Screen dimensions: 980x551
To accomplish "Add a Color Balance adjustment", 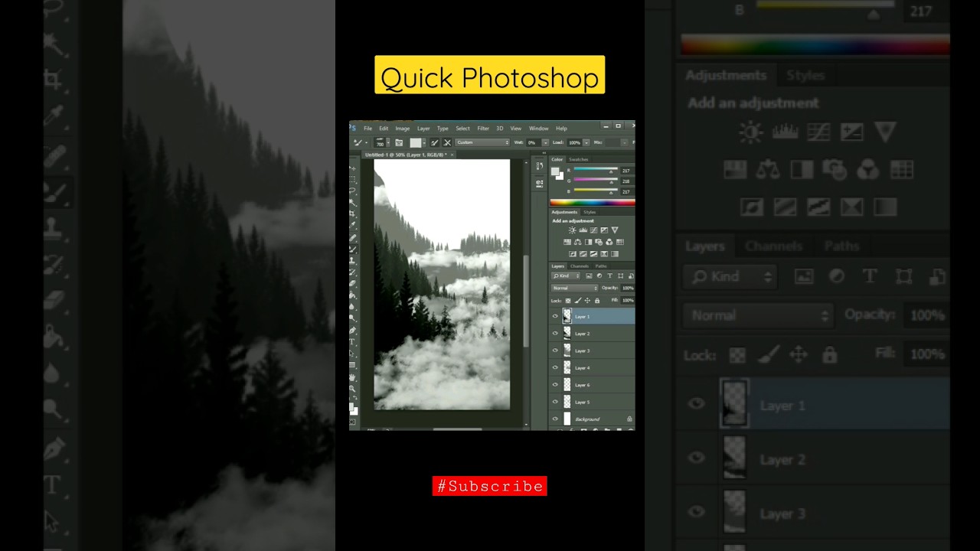I will tap(578, 242).
